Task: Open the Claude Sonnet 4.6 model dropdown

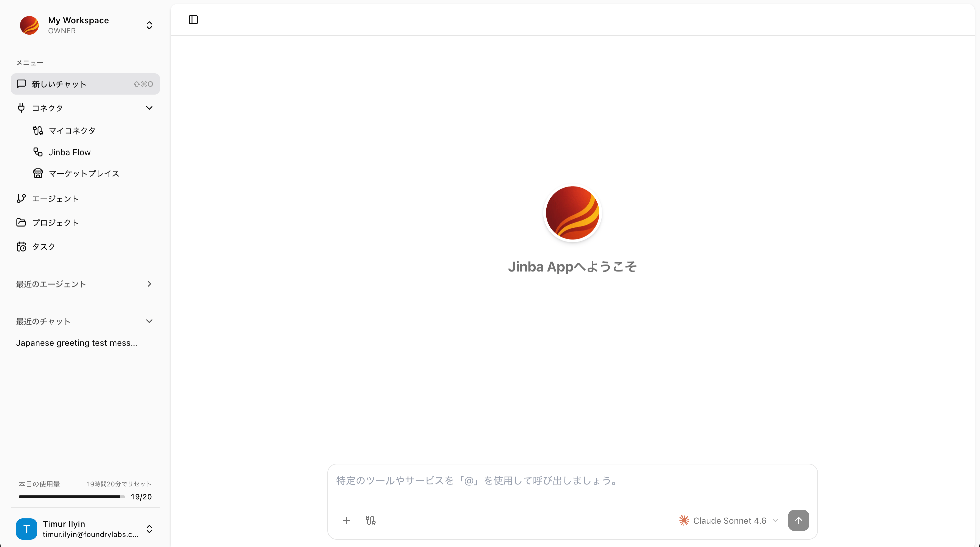Action: pos(729,521)
